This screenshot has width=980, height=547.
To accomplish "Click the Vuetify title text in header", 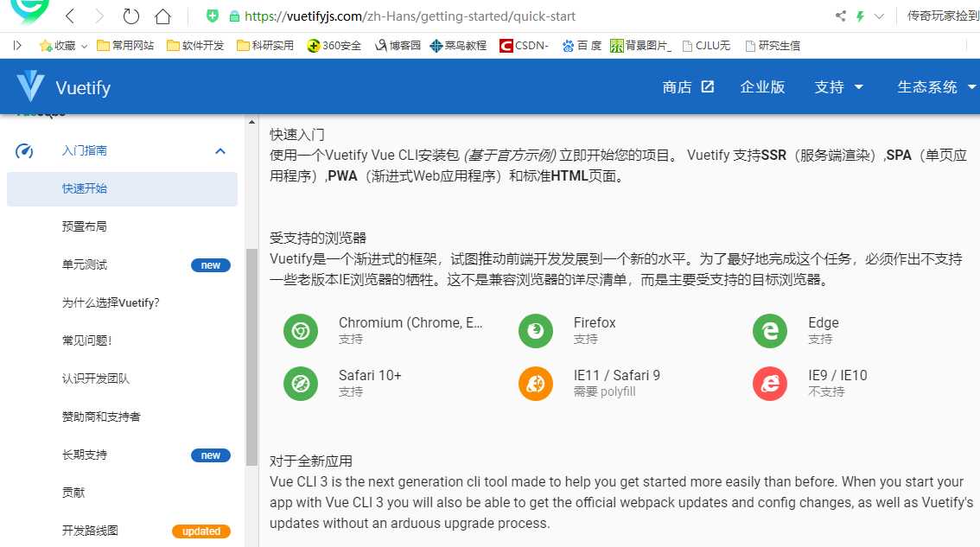I will tap(83, 87).
